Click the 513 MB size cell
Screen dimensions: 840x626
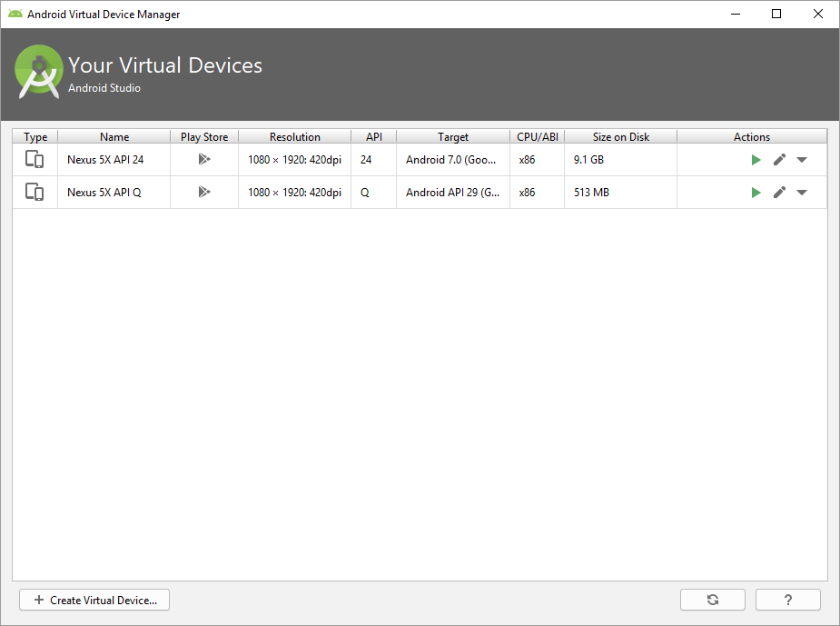pyautogui.click(x=621, y=193)
